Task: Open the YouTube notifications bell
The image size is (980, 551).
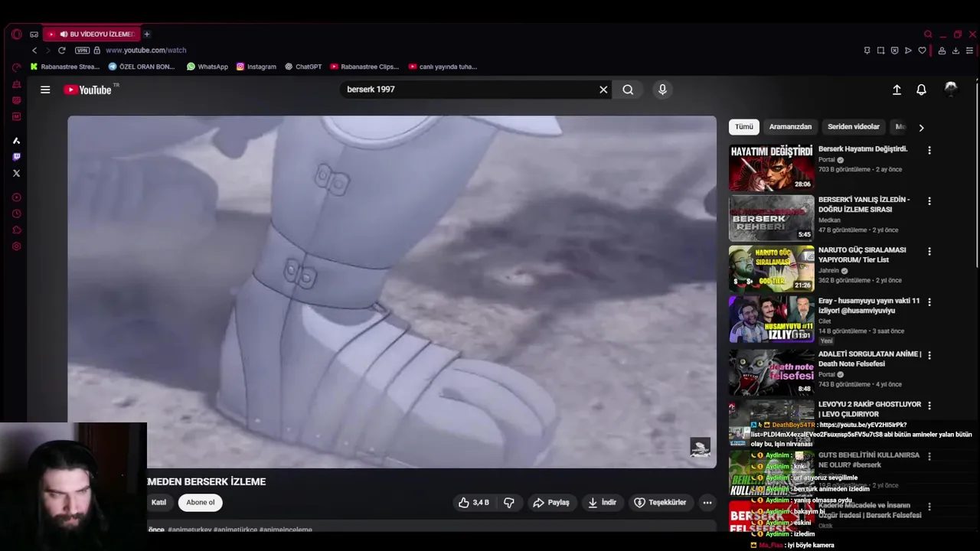Action: 921,90
